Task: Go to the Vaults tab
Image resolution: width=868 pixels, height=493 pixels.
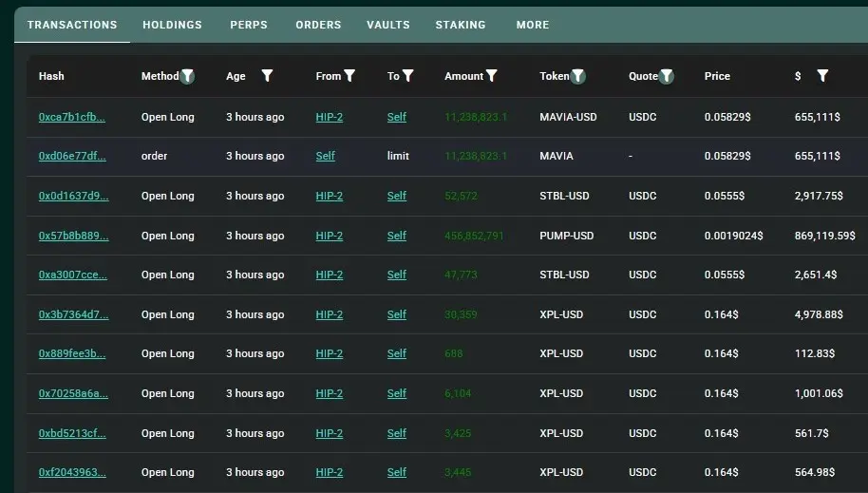Action: pyautogui.click(x=388, y=25)
